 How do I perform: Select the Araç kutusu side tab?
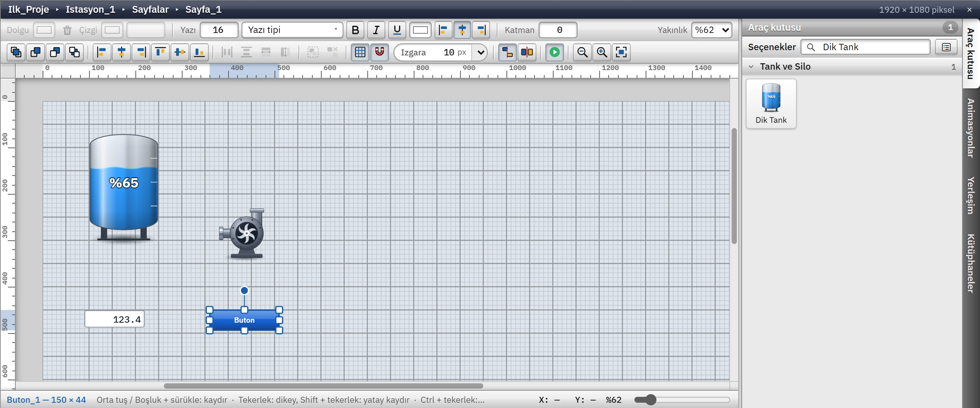[971, 54]
